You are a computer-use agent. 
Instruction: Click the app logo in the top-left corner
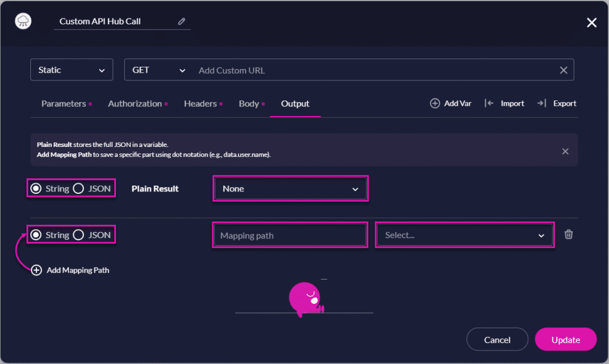tap(23, 21)
